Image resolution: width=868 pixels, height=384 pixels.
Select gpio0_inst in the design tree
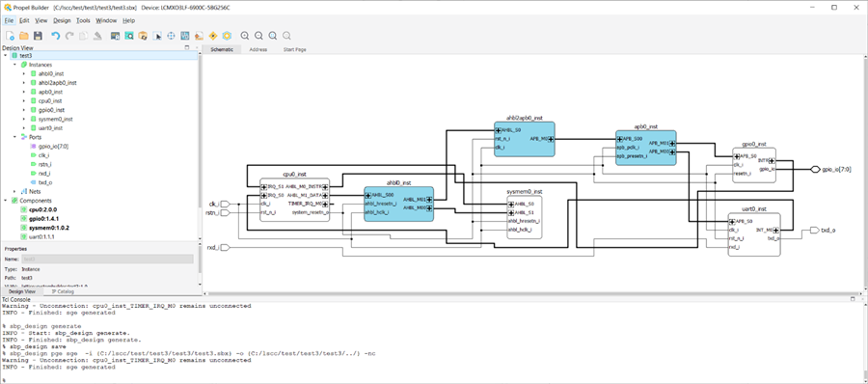click(x=51, y=110)
